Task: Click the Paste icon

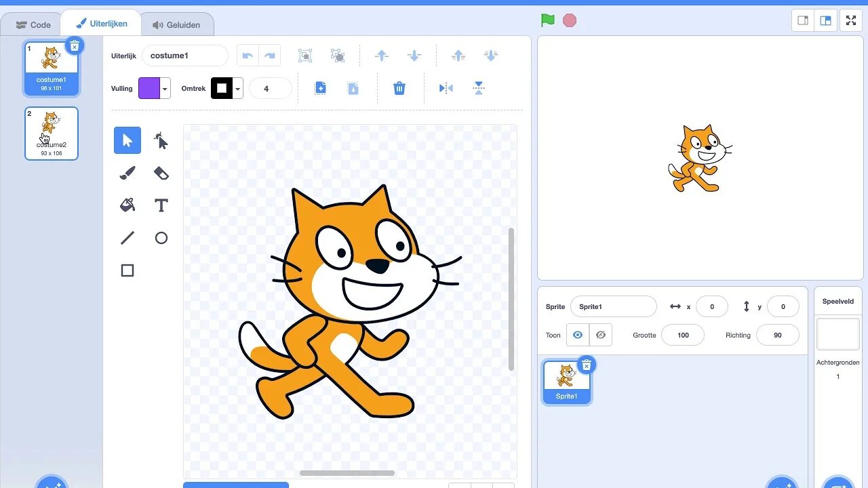Action: (353, 88)
